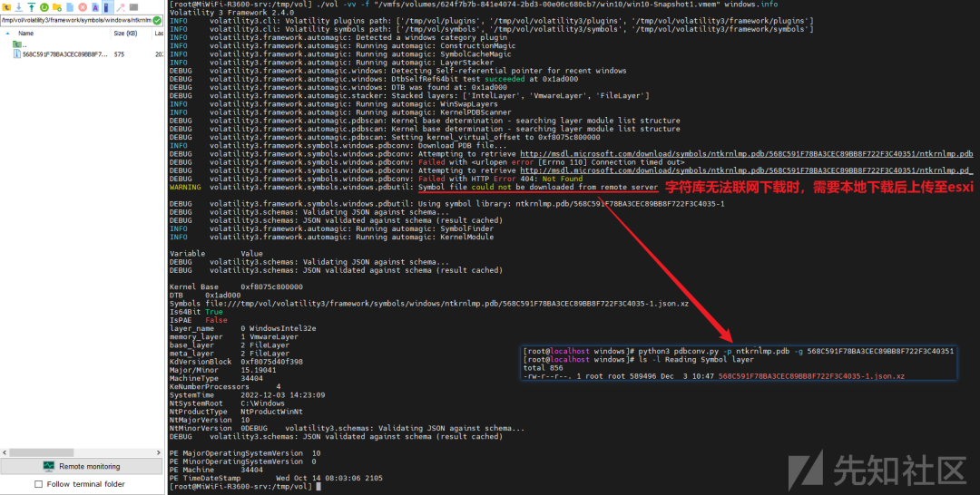The height and width of the screenshot is (495, 980).
Task: Click the magic wand toolbar icon
Action: click(121, 7)
